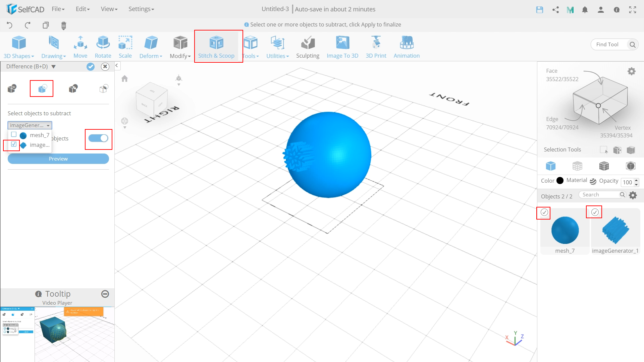Image resolution: width=644 pixels, height=362 pixels.
Task: Click the info help icon in header
Action: [x=616, y=10]
